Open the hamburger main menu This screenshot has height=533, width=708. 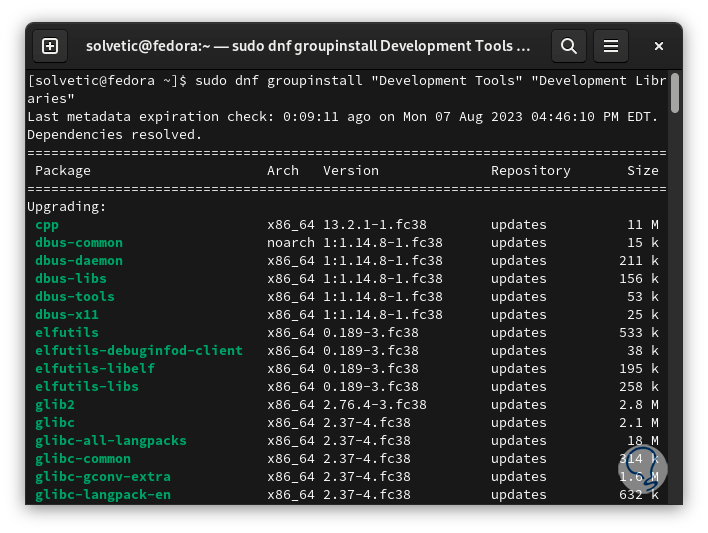point(611,46)
